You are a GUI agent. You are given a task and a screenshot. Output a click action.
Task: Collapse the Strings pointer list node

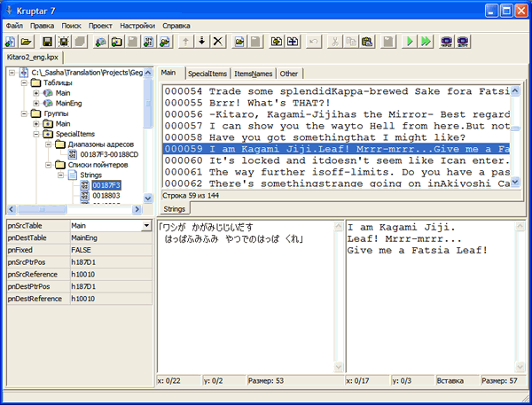pyautogui.click(x=60, y=175)
